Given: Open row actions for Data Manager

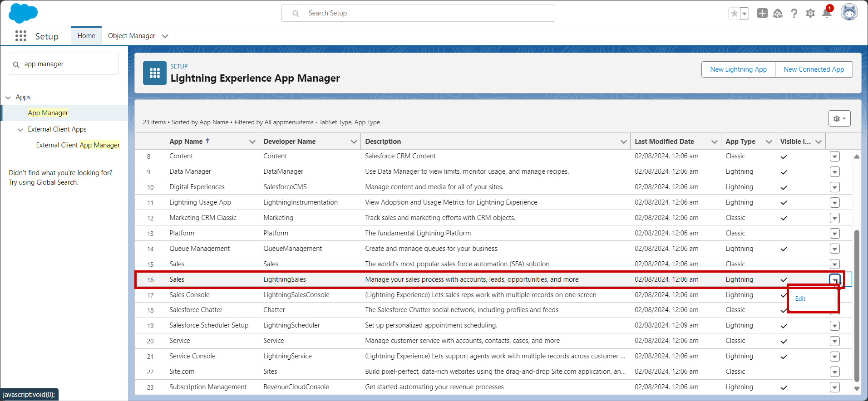Looking at the screenshot, I should point(834,172).
